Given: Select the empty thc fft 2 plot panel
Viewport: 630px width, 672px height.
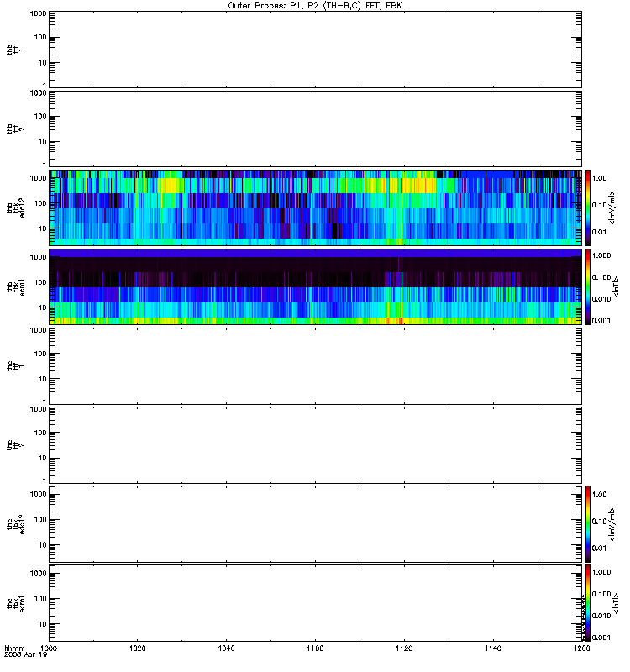Looking at the screenshot, I should click(315, 445).
